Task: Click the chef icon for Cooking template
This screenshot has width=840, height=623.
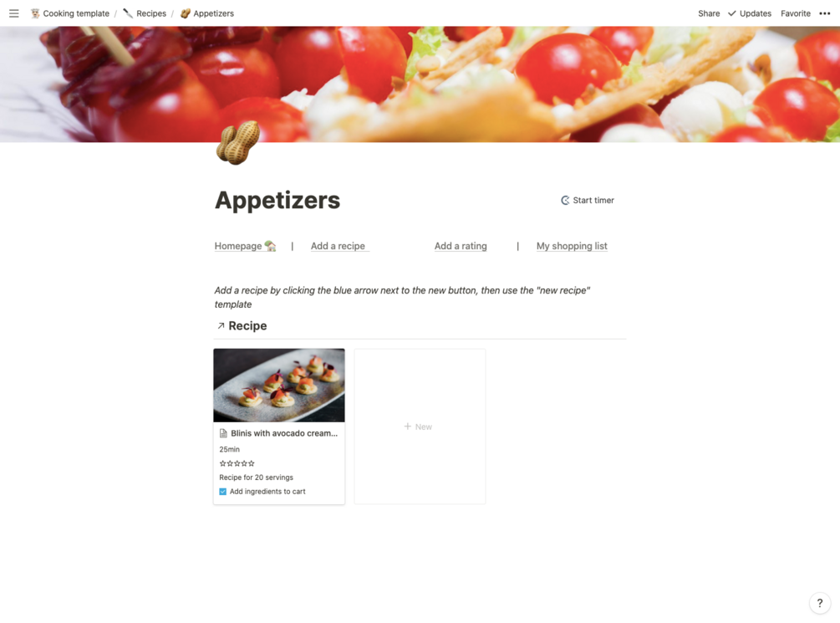Action: [35, 13]
